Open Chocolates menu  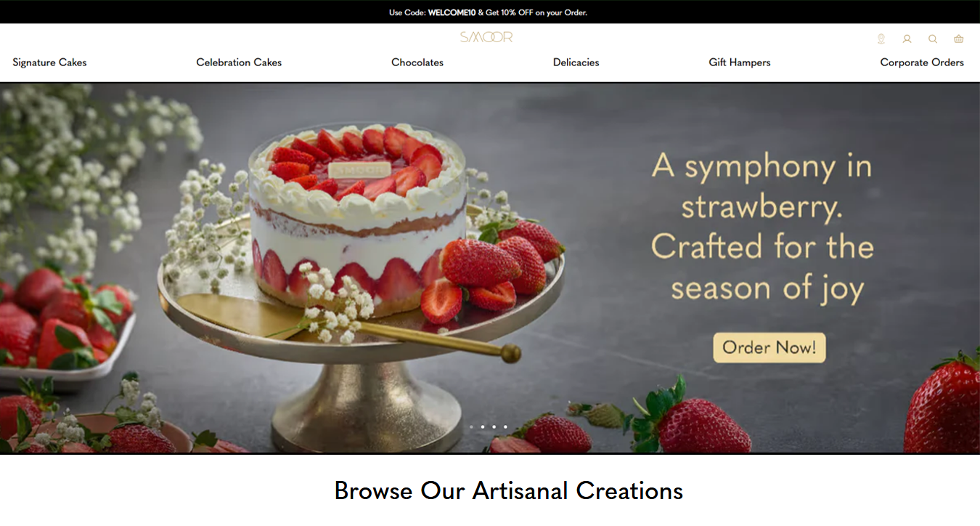coord(417,62)
